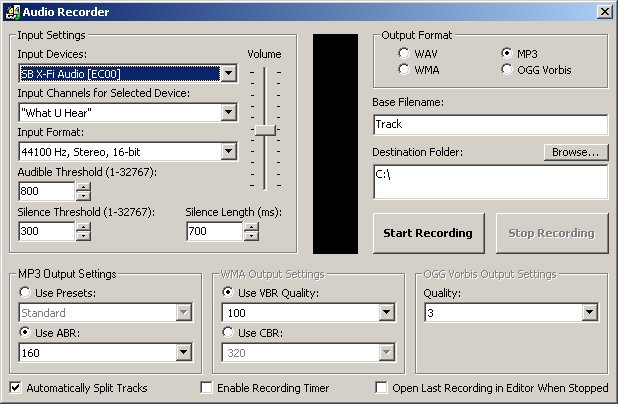The height and width of the screenshot is (404, 618).
Task: Open the Input Channels dropdown showing What U Hear
Action: pos(229,113)
